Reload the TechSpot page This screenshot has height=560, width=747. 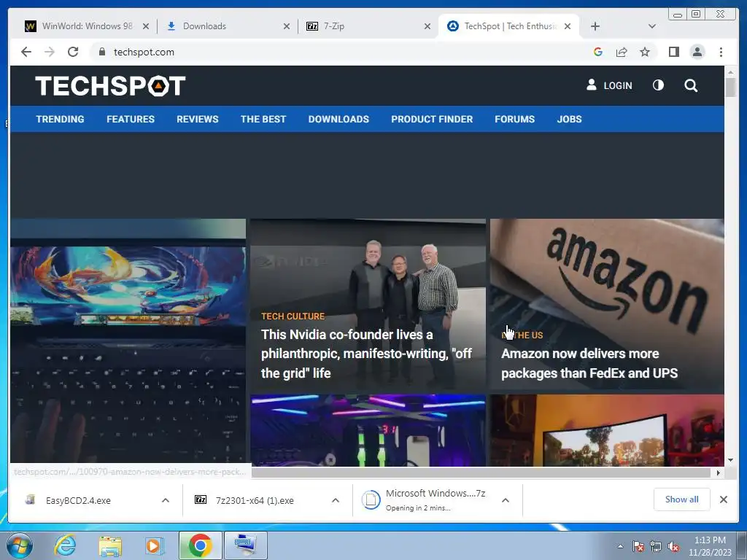tap(73, 52)
